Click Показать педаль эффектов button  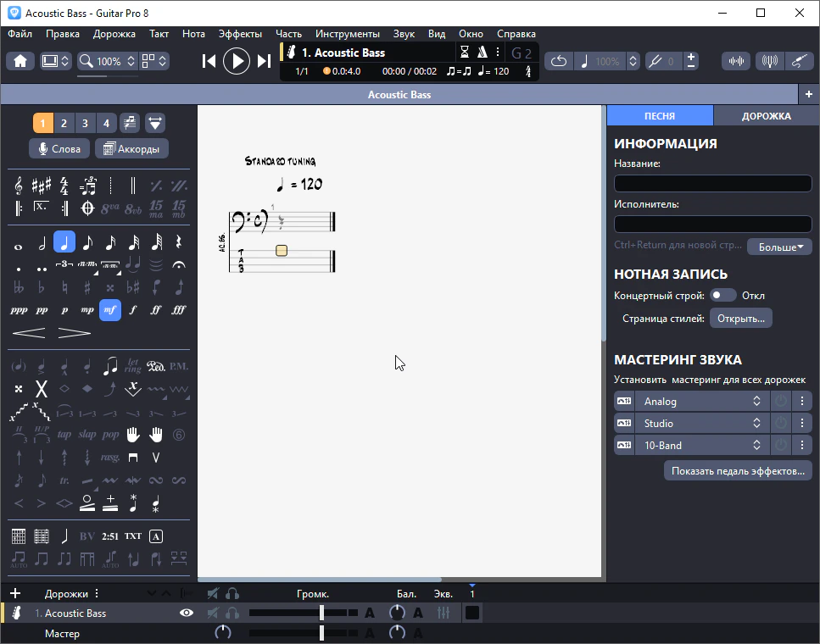click(738, 470)
